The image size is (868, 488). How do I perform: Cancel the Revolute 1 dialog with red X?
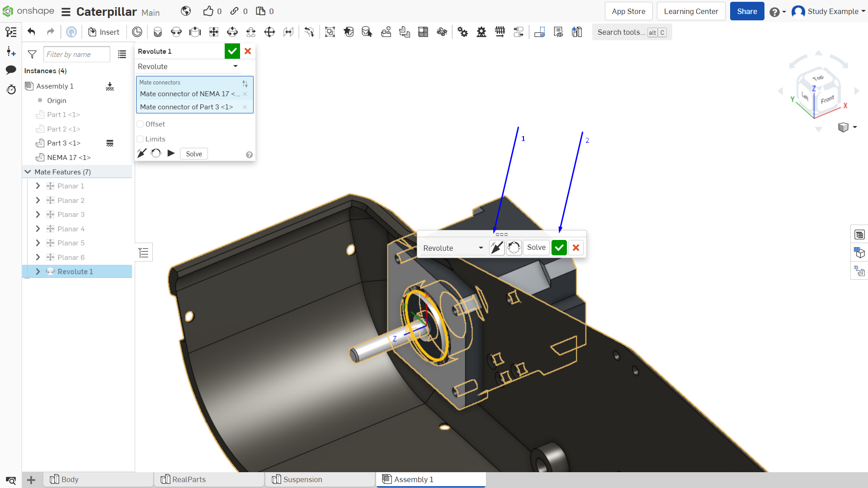(x=248, y=52)
